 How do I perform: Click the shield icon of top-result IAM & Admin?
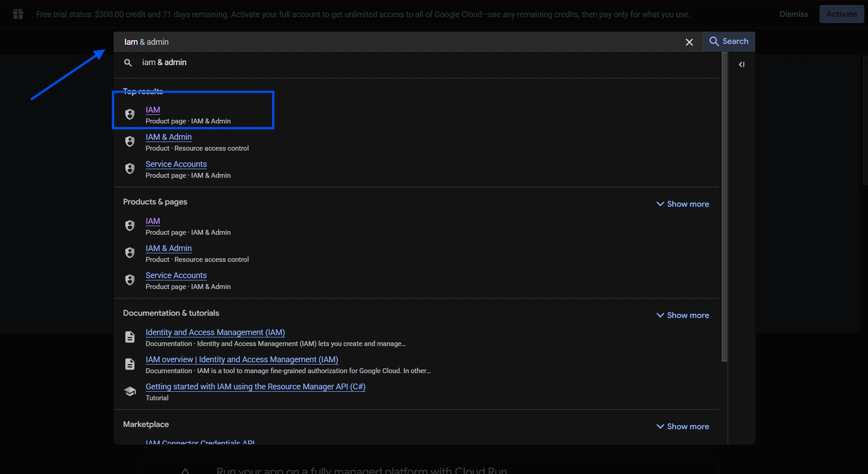pyautogui.click(x=130, y=142)
